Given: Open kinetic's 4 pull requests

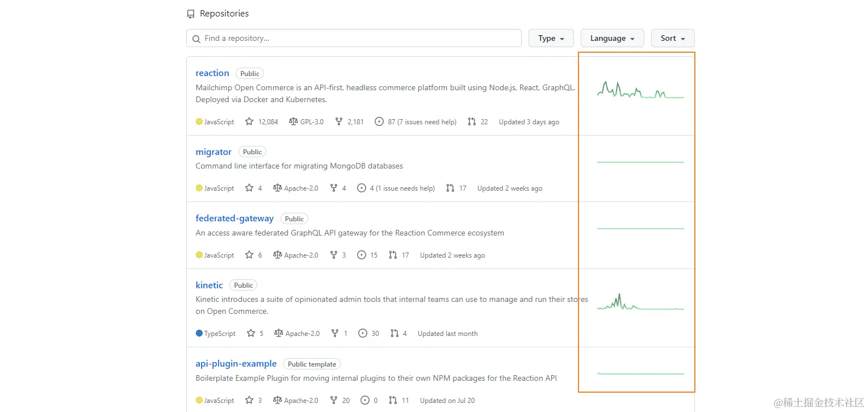Looking at the screenshot, I should point(398,333).
